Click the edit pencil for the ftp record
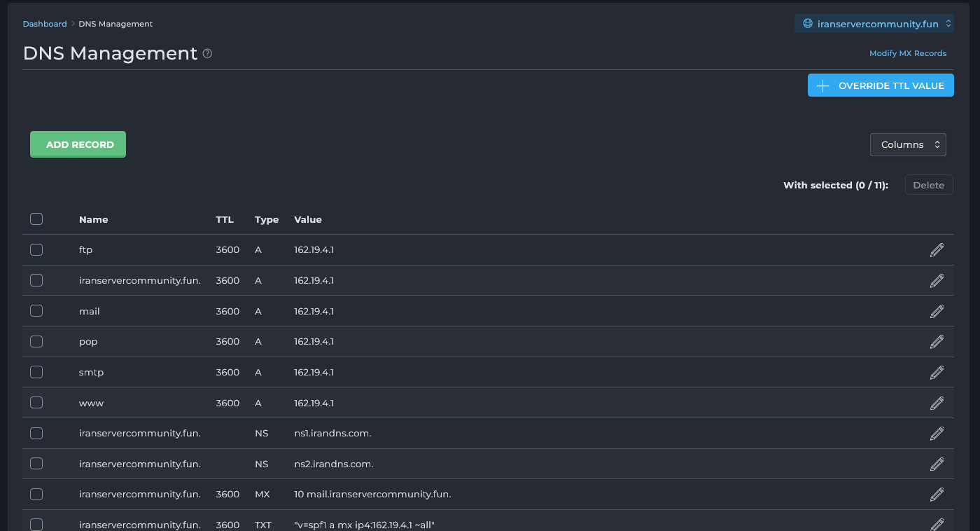This screenshot has width=980, height=531. click(x=937, y=250)
